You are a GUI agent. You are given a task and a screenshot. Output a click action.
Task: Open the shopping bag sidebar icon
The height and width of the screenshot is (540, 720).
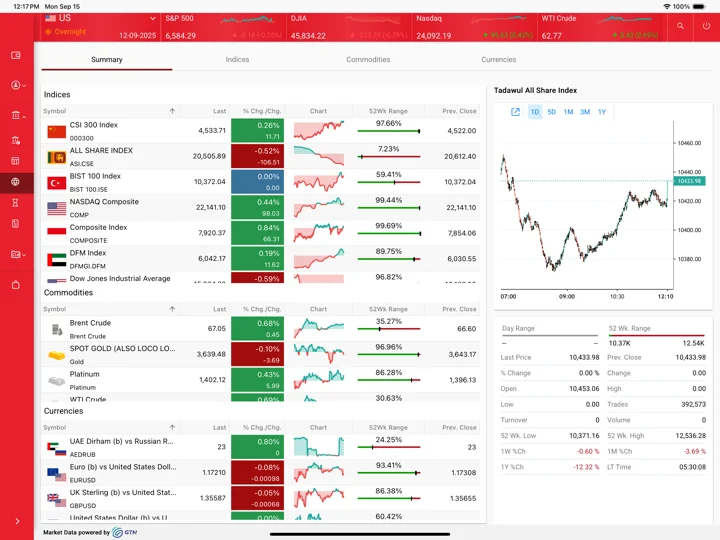coord(16,285)
